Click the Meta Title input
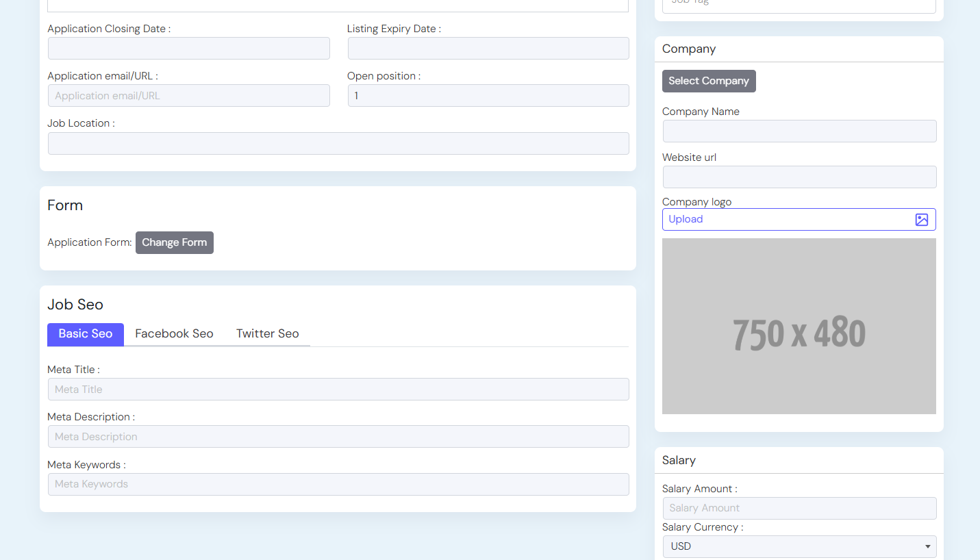The height and width of the screenshot is (560, 980). [x=338, y=390]
